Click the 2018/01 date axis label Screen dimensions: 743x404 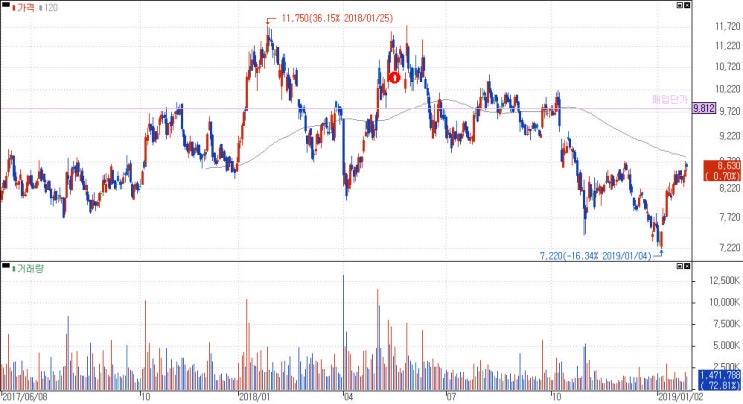coord(254,396)
